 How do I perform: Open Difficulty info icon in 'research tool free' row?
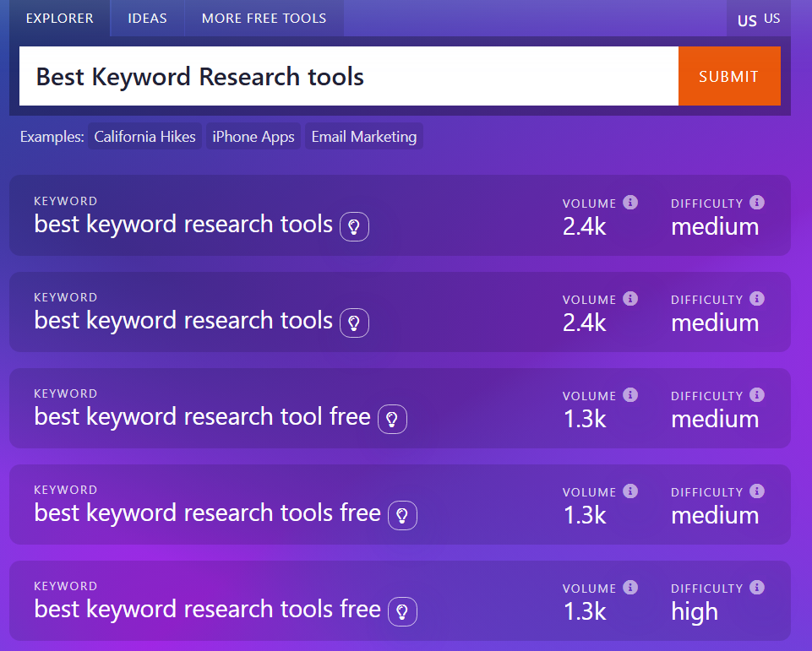(x=757, y=395)
